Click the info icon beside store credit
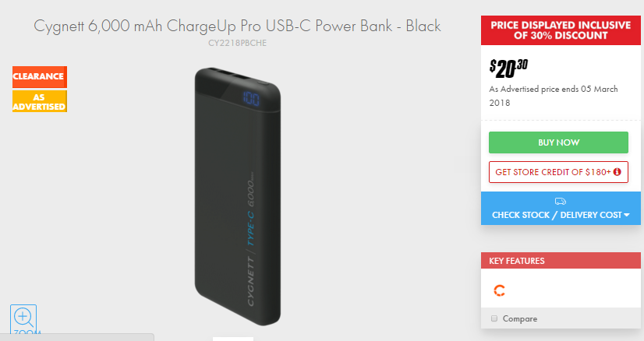This screenshot has height=341, width=644. click(617, 172)
